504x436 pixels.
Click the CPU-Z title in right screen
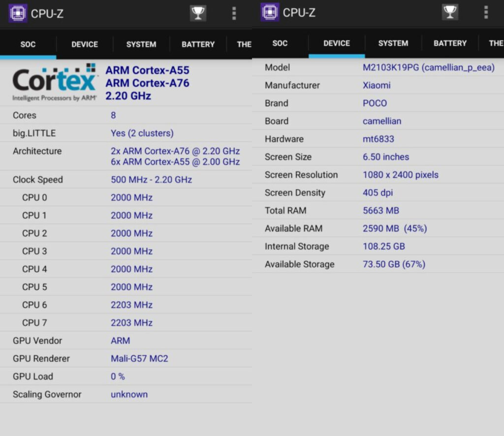point(299,12)
